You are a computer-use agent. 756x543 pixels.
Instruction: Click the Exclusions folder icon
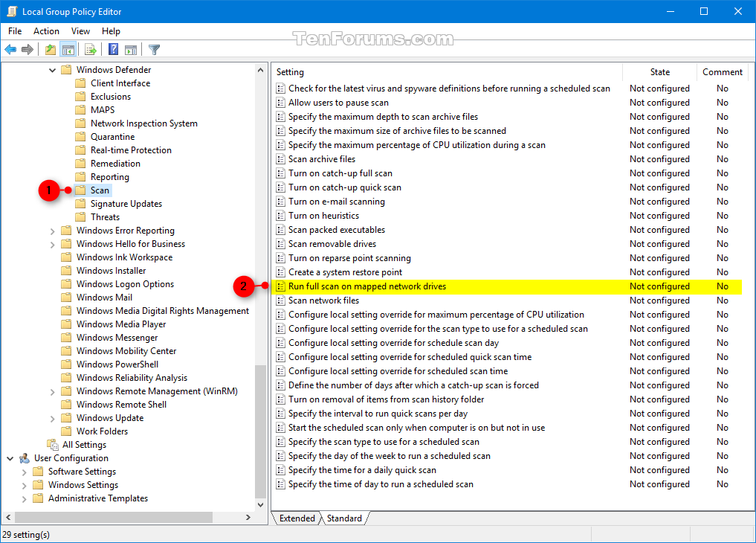click(80, 97)
